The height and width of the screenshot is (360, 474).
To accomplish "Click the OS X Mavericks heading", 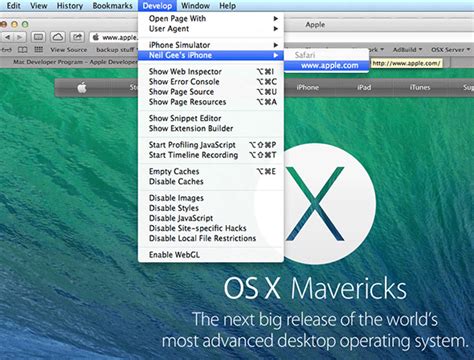I will [x=315, y=288].
